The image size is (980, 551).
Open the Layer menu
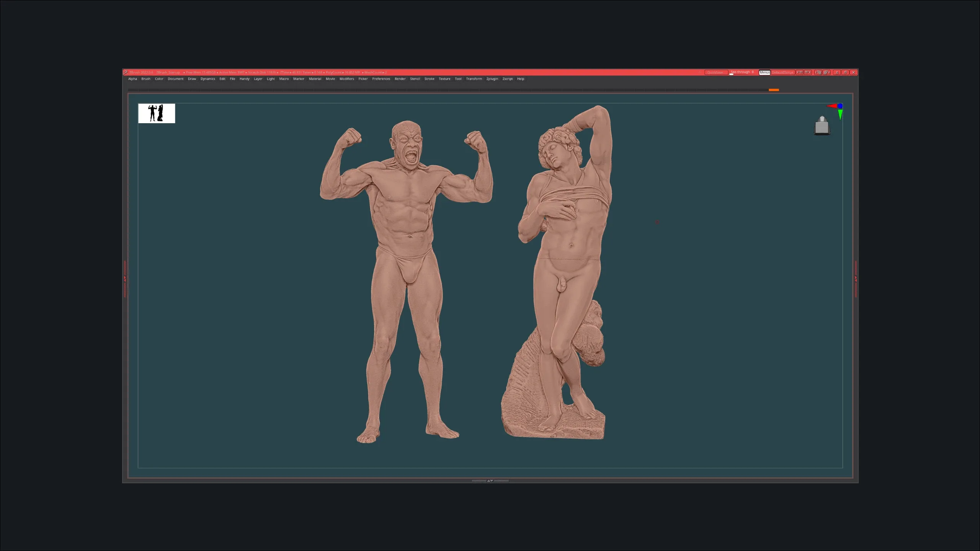pos(258,79)
